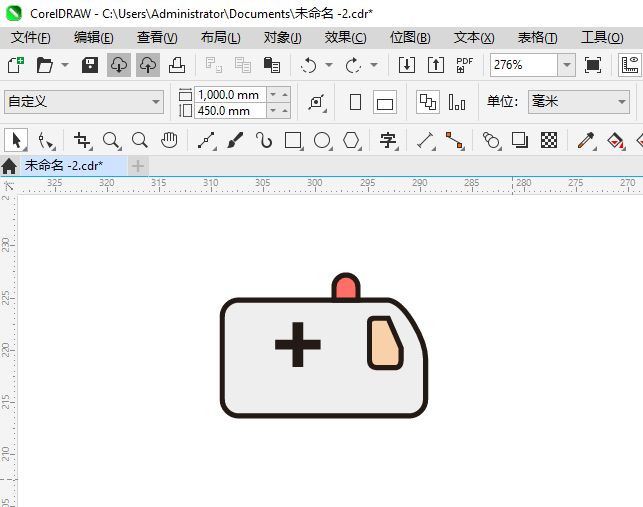This screenshot has width=643, height=507.
Task: Create a new document icon
Action: point(16,65)
